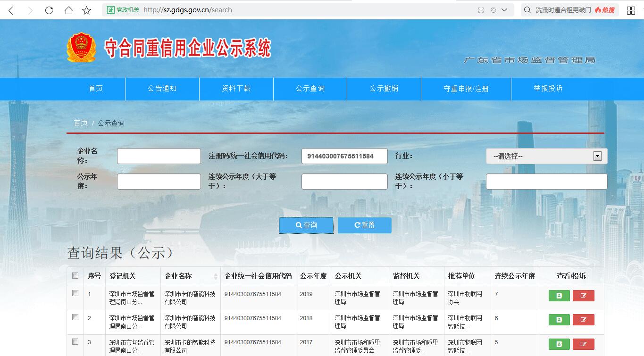Click the red complaint icon on row 2
Viewport: 644px width, 356px height.
(584, 319)
